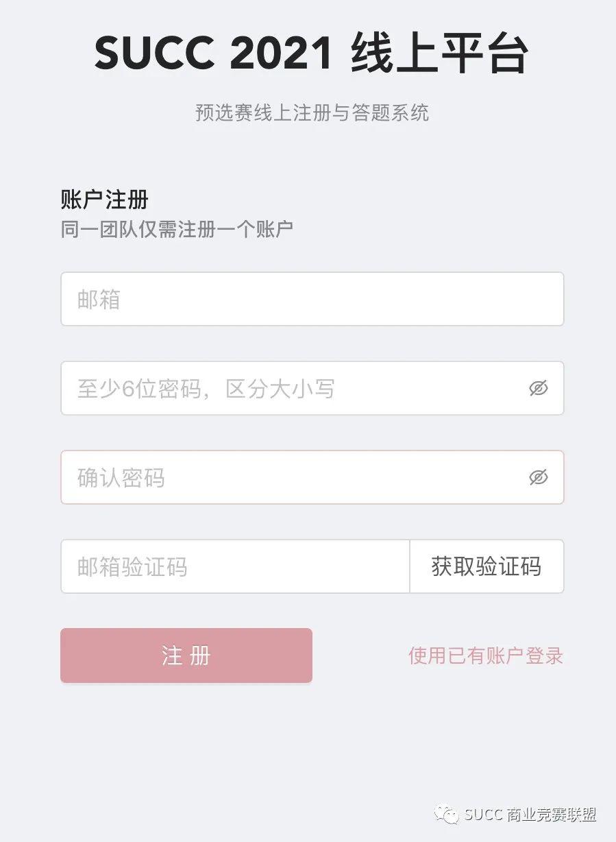Focus the 邮箱 email input field
The width and height of the screenshot is (616, 842).
(312, 299)
